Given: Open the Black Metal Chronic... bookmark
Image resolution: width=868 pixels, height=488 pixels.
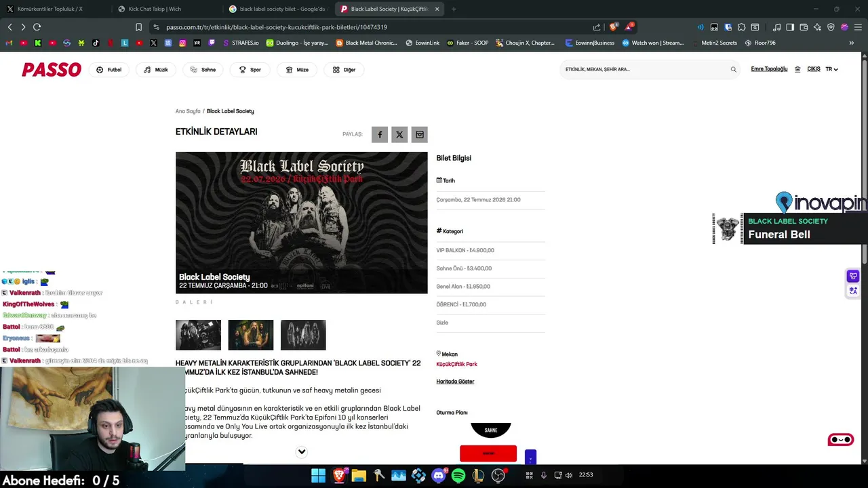Looking at the screenshot, I should (367, 43).
